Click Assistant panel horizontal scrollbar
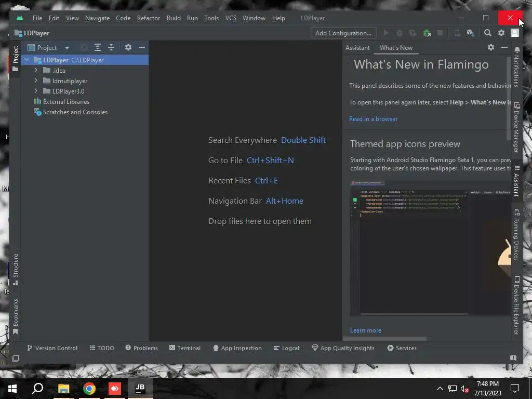This screenshot has width=532, height=399. [x=385, y=339]
